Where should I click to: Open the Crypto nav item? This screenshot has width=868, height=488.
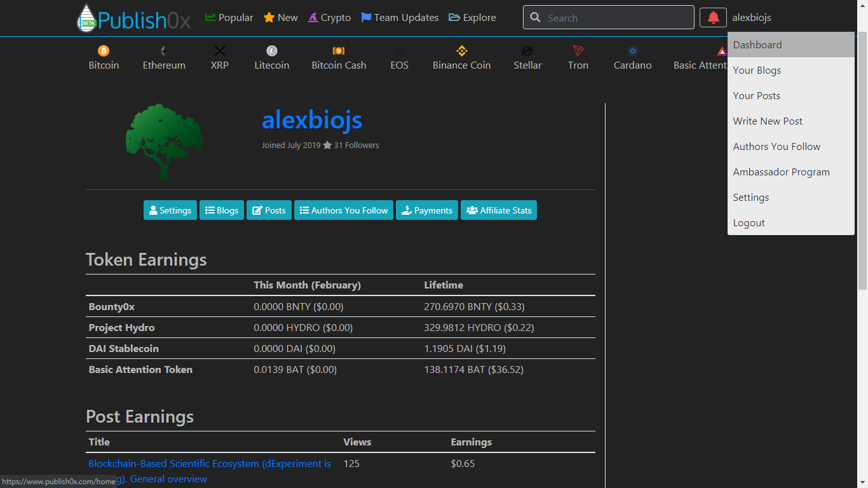pos(329,18)
